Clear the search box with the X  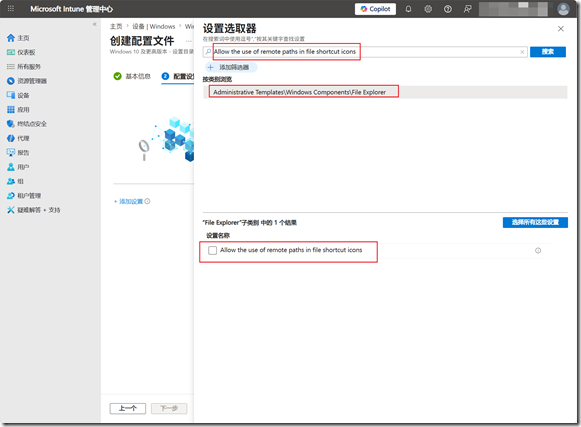click(x=522, y=52)
